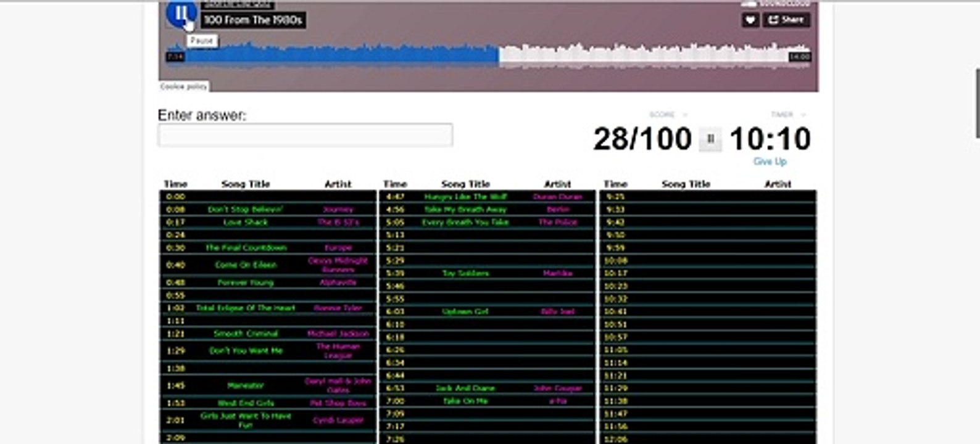Open the Cookie policy link
980x444 pixels.
point(183,87)
